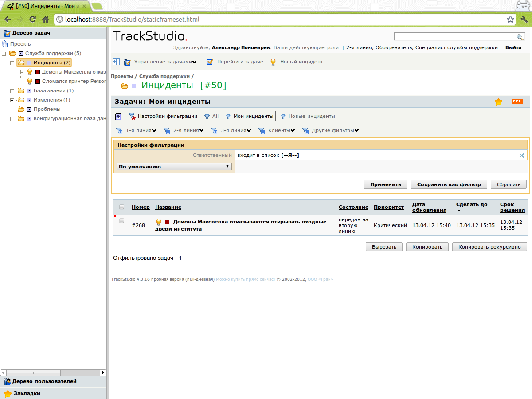Click the tree panel horizontal scrollbar
The height and width of the screenshot is (399, 532).
tap(53, 373)
